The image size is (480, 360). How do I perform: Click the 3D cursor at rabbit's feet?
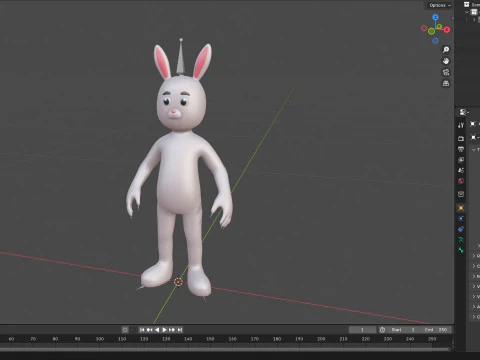(x=179, y=282)
